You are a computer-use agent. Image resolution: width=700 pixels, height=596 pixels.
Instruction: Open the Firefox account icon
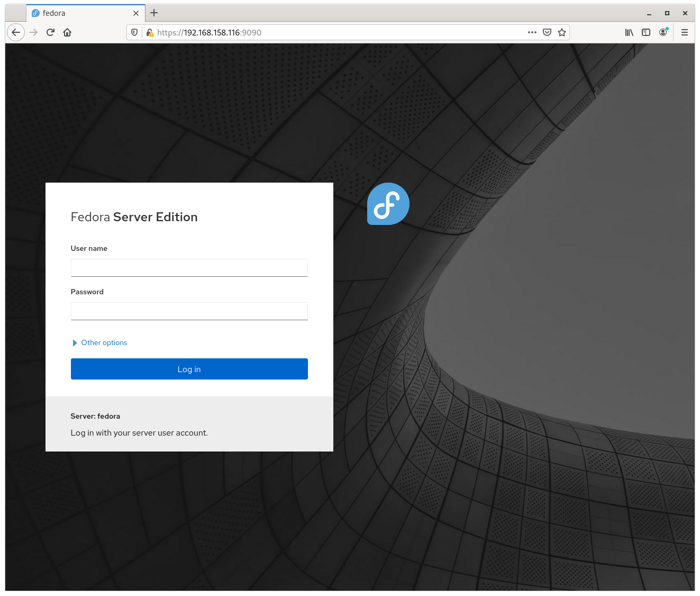(663, 32)
